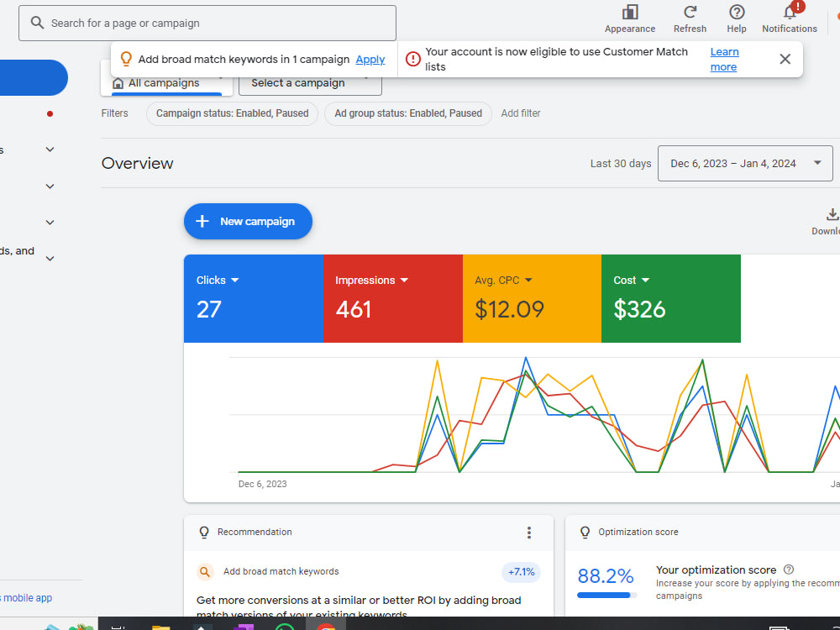Click the Filters label
This screenshot has width=840, height=630.
(x=114, y=113)
